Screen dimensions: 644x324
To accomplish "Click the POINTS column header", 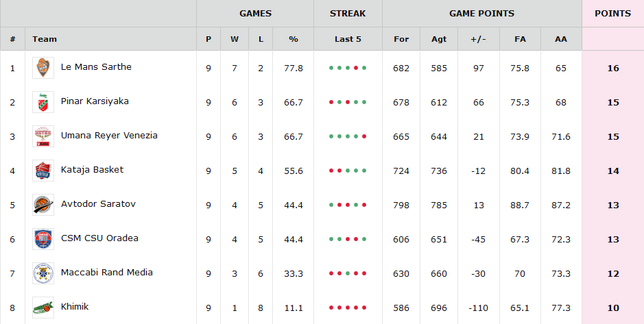I will pyautogui.click(x=612, y=14).
